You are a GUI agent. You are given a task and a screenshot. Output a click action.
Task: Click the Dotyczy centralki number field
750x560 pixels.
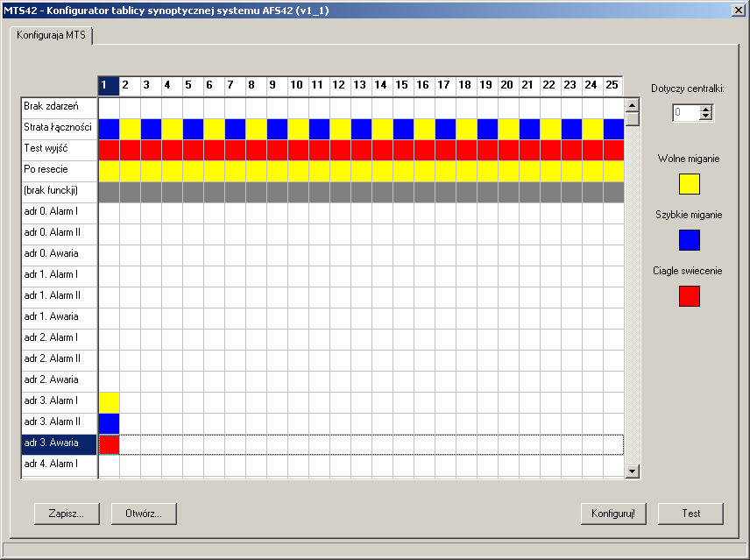point(686,113)
